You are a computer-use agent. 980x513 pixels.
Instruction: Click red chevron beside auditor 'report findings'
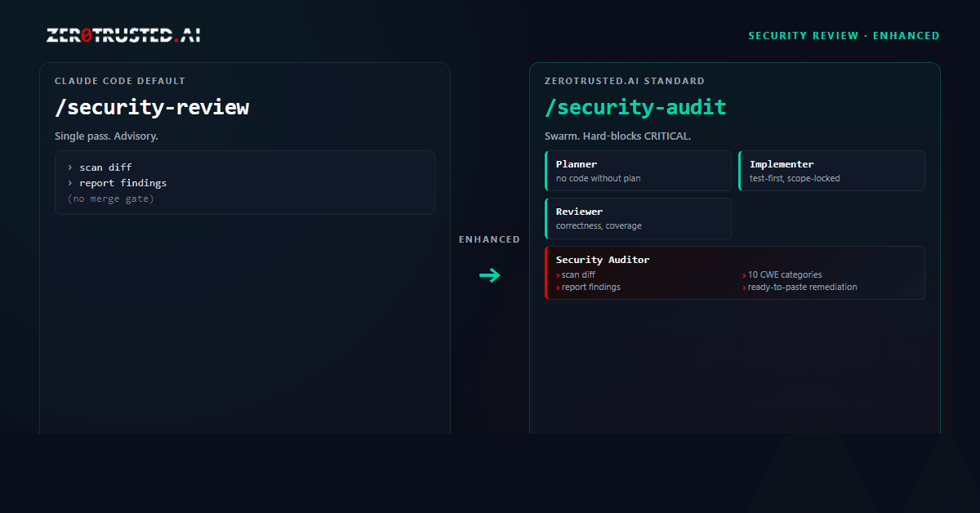coord(558,288)
